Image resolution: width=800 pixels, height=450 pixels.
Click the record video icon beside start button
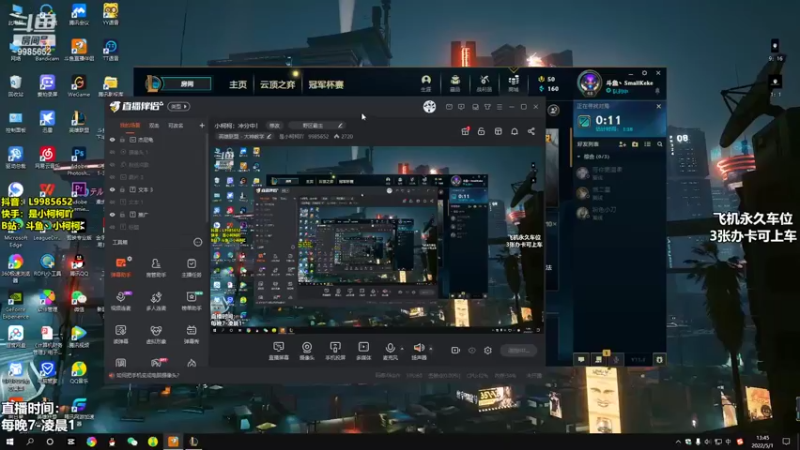tap(456, 351)
